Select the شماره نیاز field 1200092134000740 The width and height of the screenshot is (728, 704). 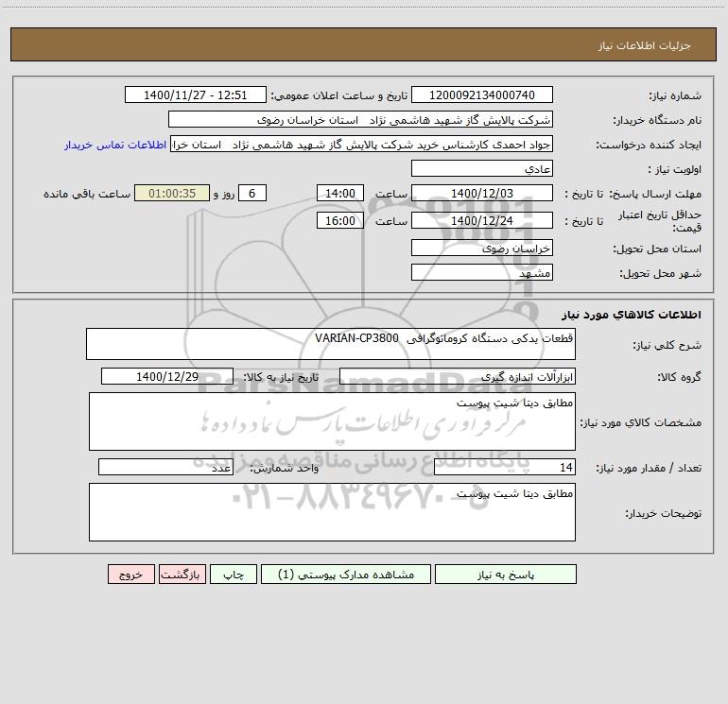pos(482,94)
